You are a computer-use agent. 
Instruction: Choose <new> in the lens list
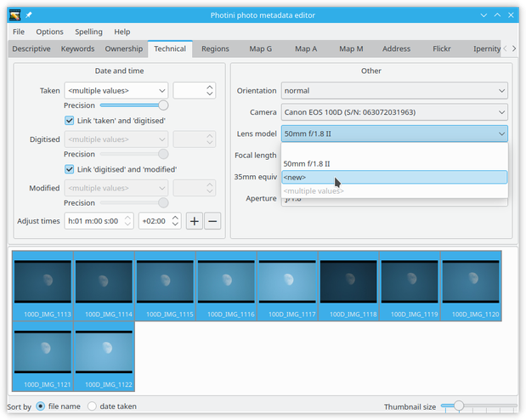coord(394,177)
